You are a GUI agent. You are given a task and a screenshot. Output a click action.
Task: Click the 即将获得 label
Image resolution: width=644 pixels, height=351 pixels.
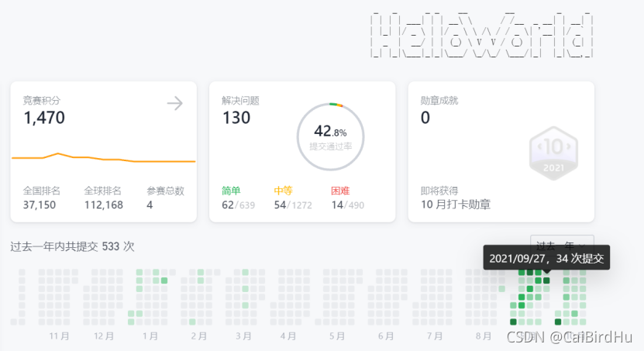(439, 191)
